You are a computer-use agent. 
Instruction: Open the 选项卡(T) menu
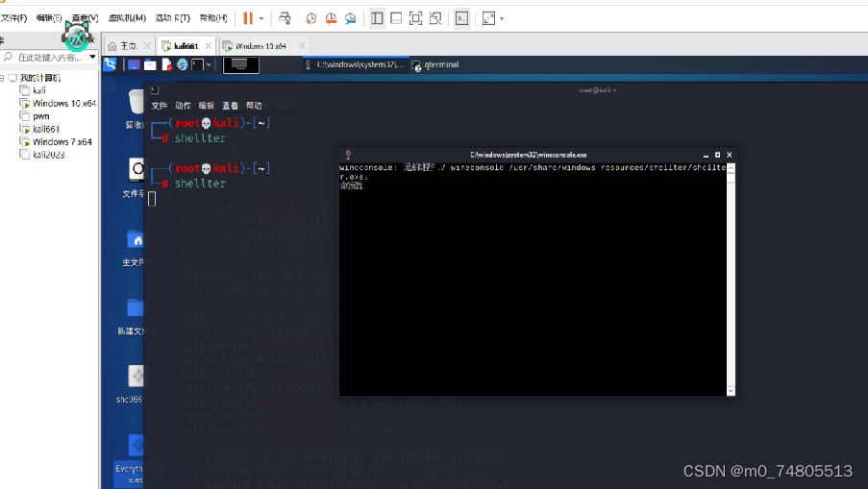click(x=173, y=18)
